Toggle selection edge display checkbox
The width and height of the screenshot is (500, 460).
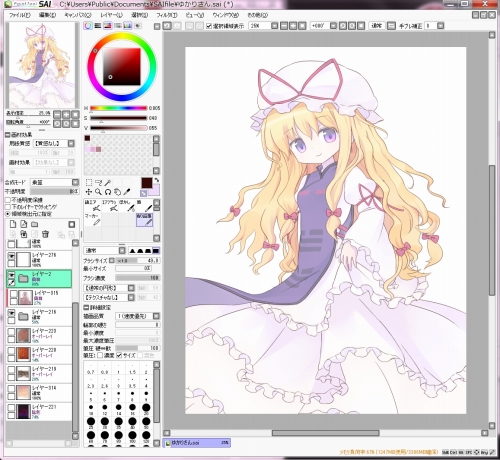(x=209, y=26)
